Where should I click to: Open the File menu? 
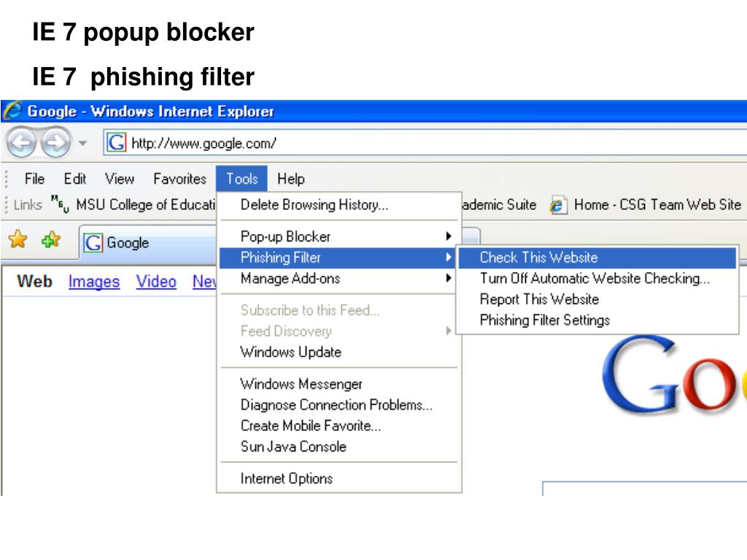(x=34, y=179)
